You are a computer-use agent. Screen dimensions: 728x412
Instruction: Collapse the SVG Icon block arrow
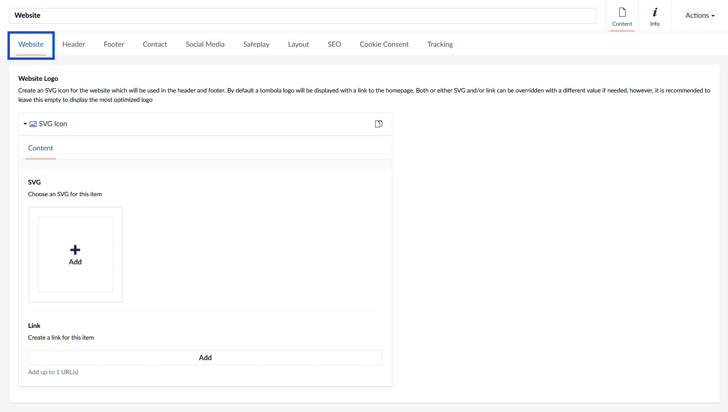point(25,124)
